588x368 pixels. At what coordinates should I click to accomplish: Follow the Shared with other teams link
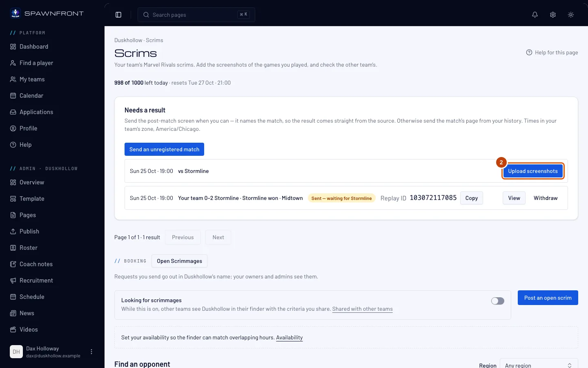(x=363, y=309)
